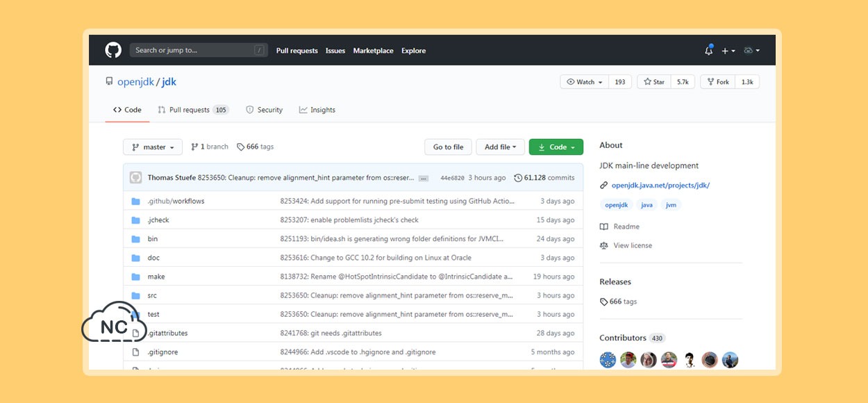Image resolution: width=868 pixels, height=403 pixels.
Task: Expand the commit message ellipsis
Action: (x=424, y=179)
